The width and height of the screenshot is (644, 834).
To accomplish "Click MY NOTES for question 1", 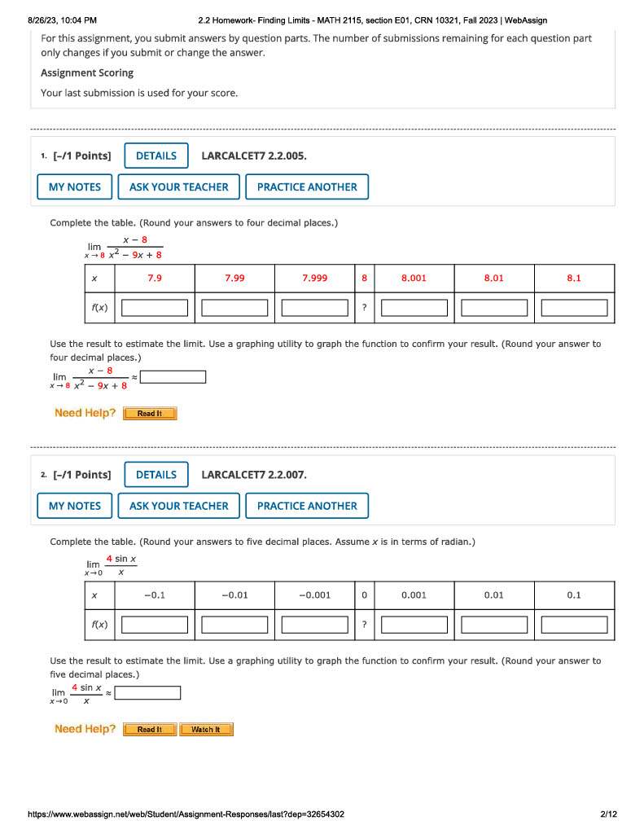I will [74, 187].
